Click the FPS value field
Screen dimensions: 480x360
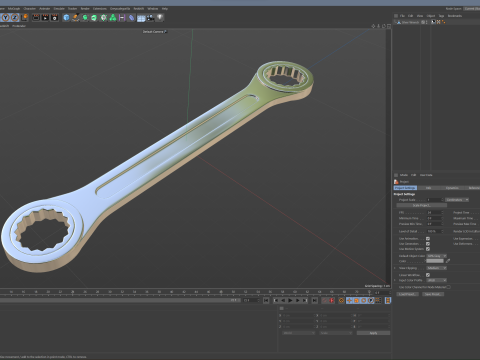click(434, 212)
